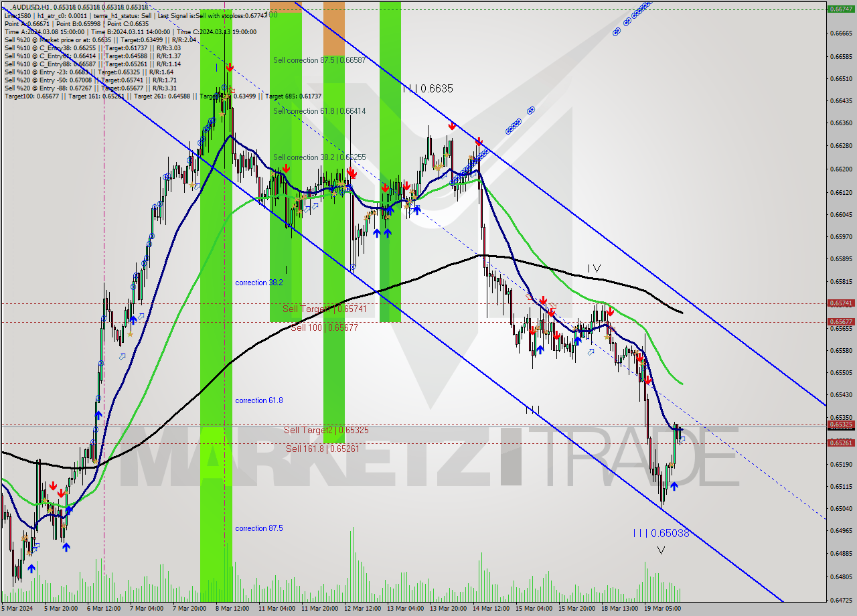Click the 0.66200 price axis label
Image resolution: width=857 pixels, height=616 pixels.
coord(840,169)
